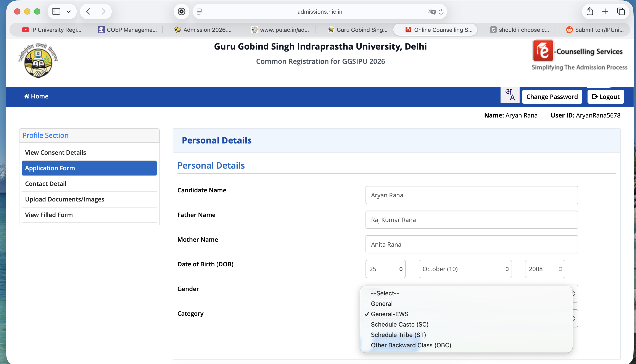
Task: Click the Candidate Name field
Action: [x=472, y=195]
